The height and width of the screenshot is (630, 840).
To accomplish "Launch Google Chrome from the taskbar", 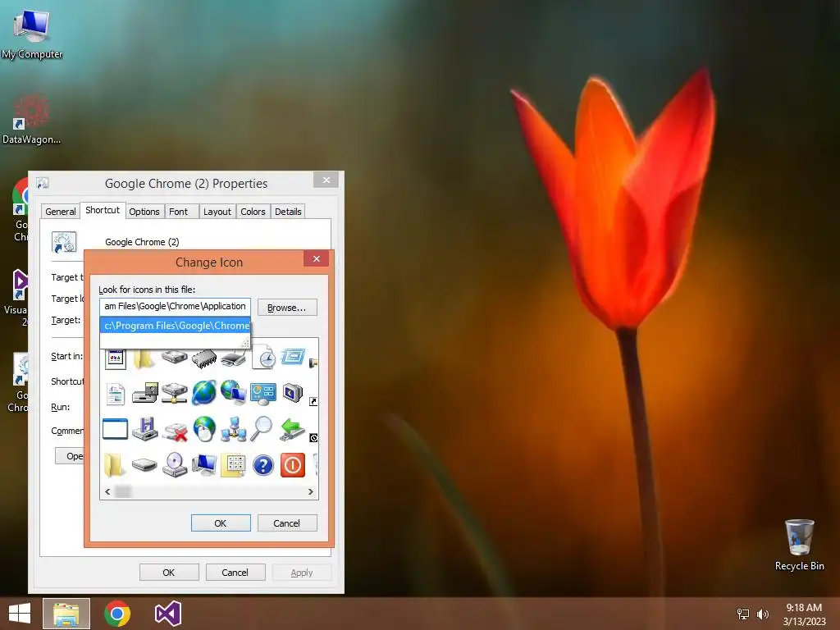I will pos(117,614).
